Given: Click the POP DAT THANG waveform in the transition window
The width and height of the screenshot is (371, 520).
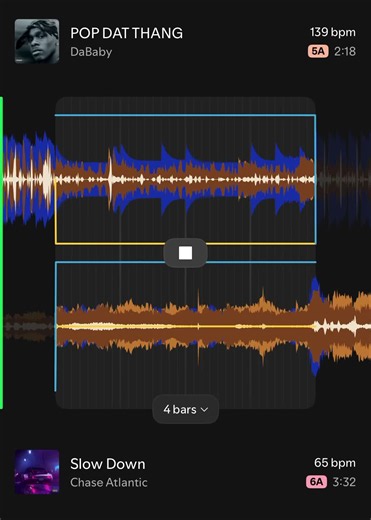Looking at the screenshot, I should pos(185,179).
